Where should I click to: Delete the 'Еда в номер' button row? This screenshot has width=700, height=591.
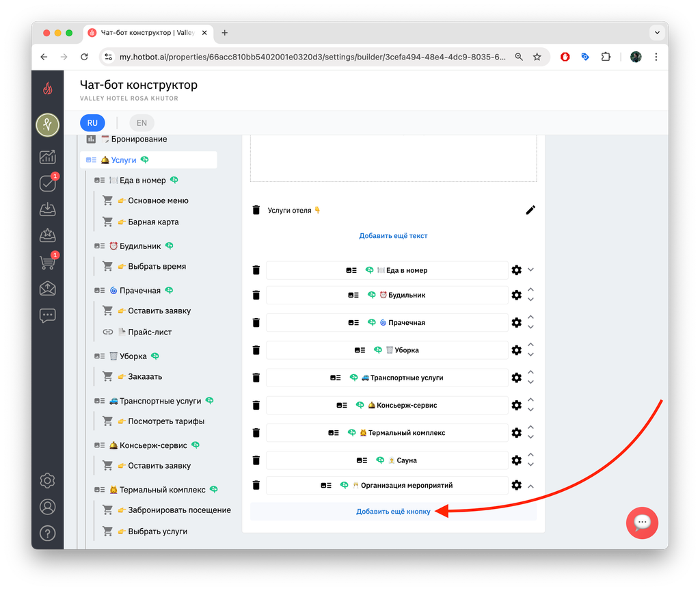pyautogui.click(x=256, y=270)
